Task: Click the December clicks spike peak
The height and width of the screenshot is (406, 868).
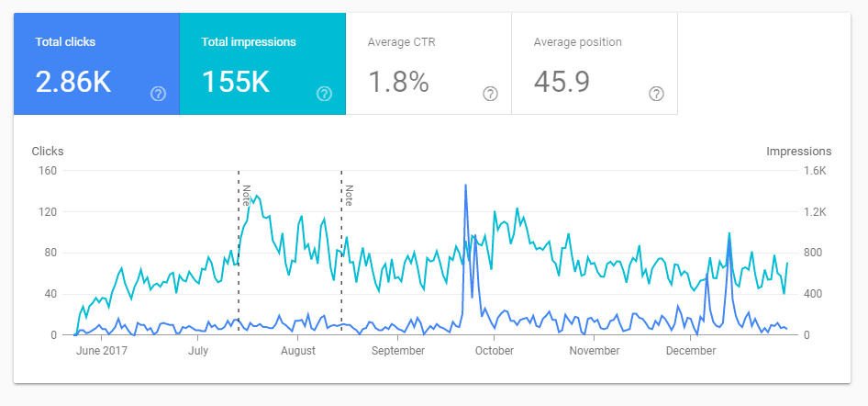Action: coord(729,237)
